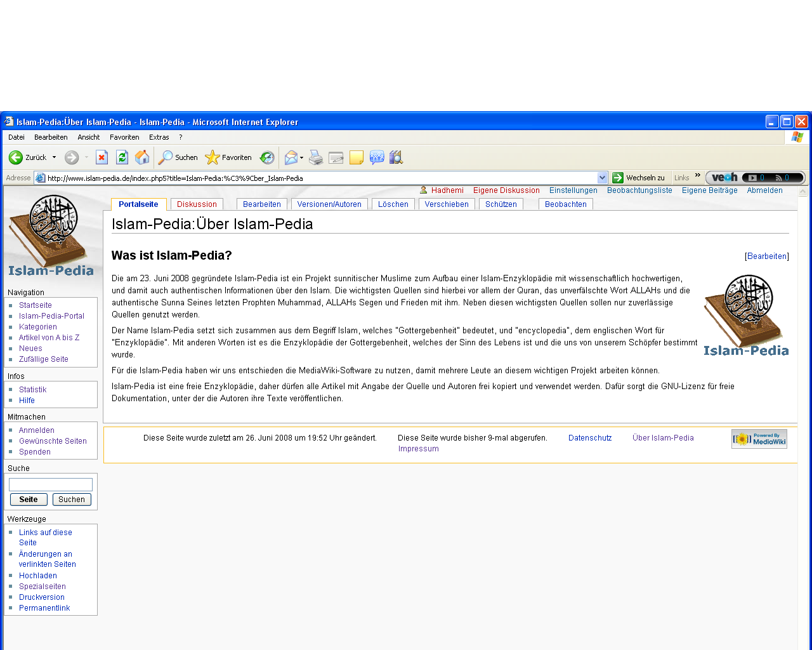Click the wiki Suche input field
The width and height of the screenshot is (812, 650).
point(51,485)
